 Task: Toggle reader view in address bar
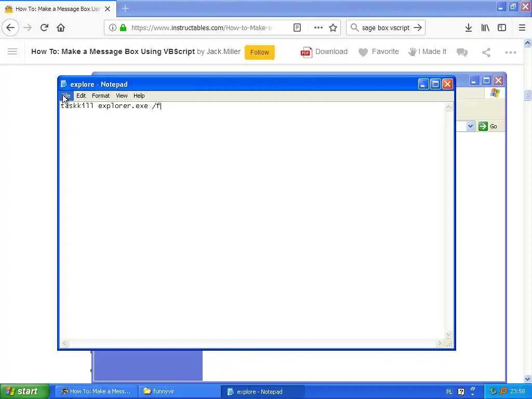297,28
